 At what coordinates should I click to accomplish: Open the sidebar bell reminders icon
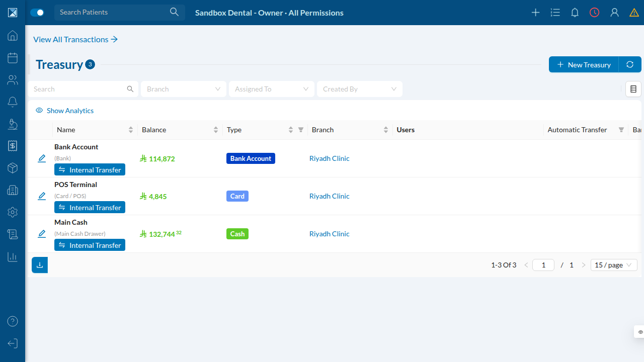[x=13, y=102]
